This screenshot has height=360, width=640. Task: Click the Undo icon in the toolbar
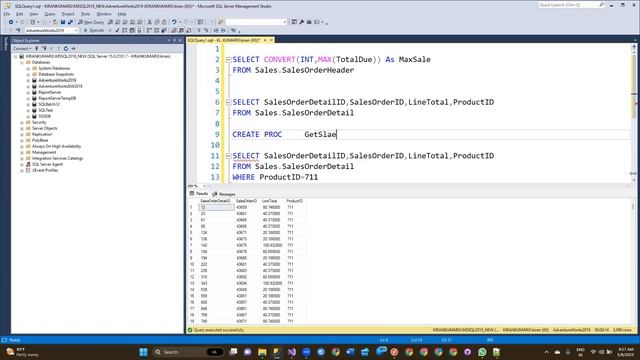pos(174,22)
